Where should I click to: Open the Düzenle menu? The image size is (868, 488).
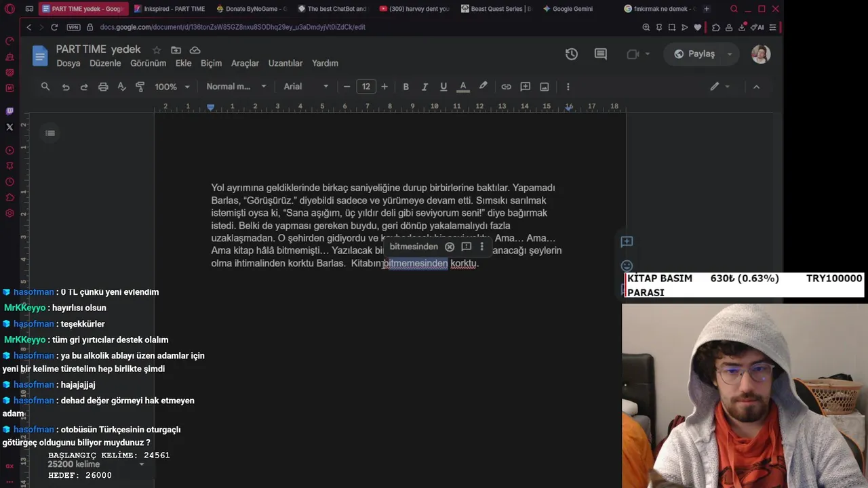[x=105, y=63]
